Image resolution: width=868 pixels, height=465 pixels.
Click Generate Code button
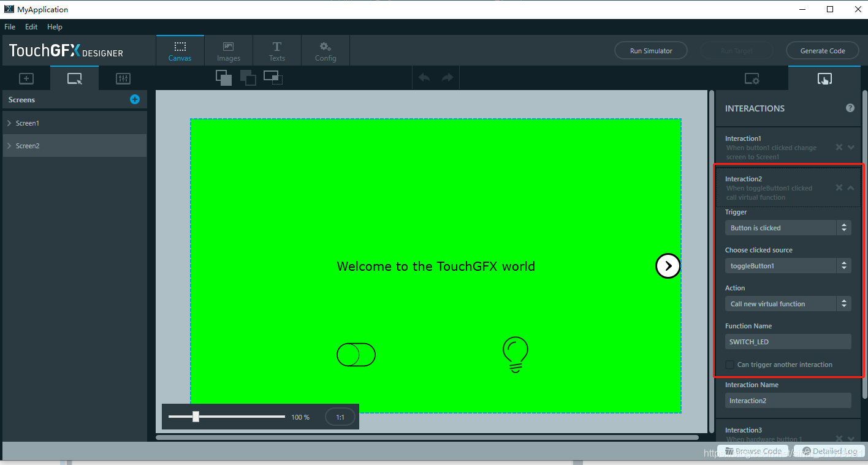tap(823, 51)
